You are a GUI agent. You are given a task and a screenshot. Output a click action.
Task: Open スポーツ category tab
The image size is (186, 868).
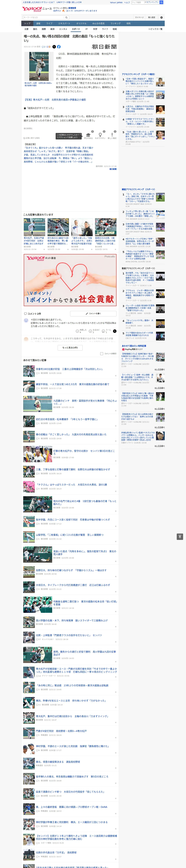point(76,29)
